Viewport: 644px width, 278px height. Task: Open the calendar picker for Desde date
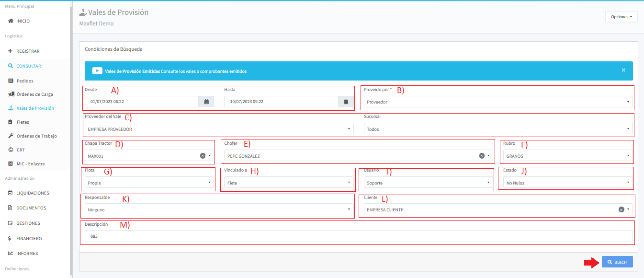coord(206,102)
